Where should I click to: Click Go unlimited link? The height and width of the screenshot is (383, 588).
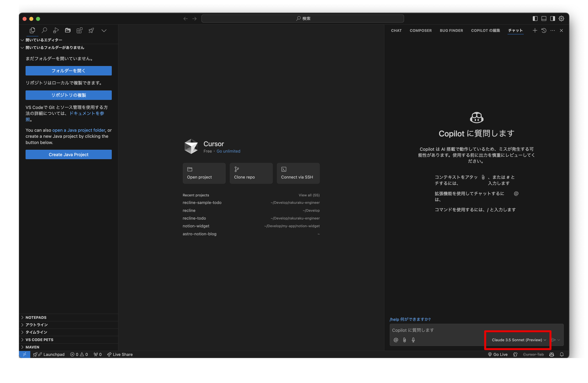point(228,151)
